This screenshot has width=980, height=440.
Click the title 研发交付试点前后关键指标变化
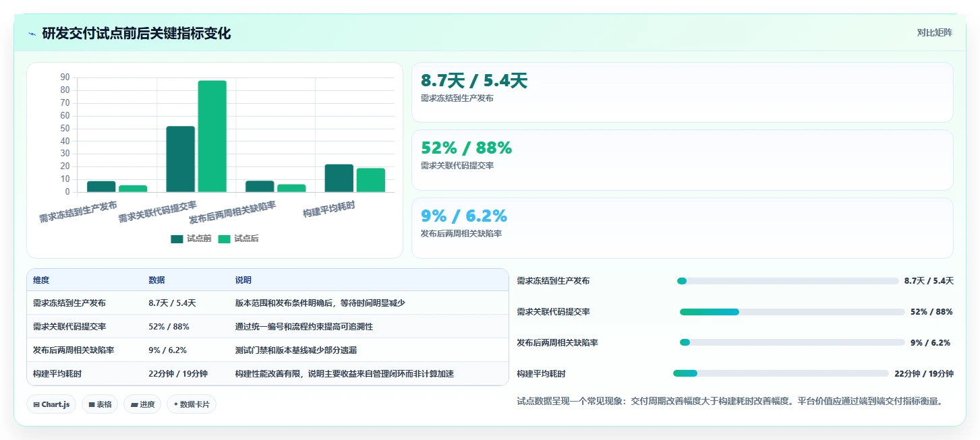(136, 33)
